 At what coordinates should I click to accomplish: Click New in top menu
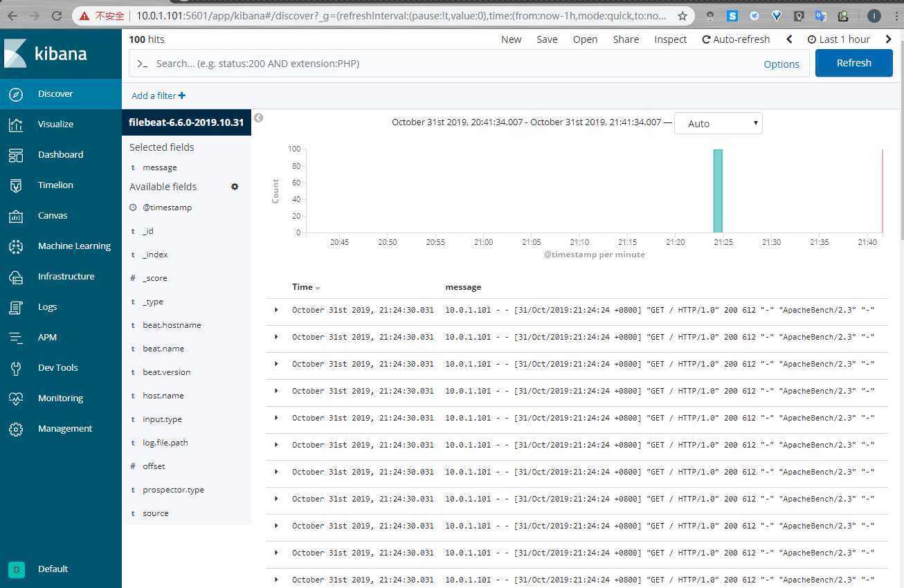click(x=512, y=39)
